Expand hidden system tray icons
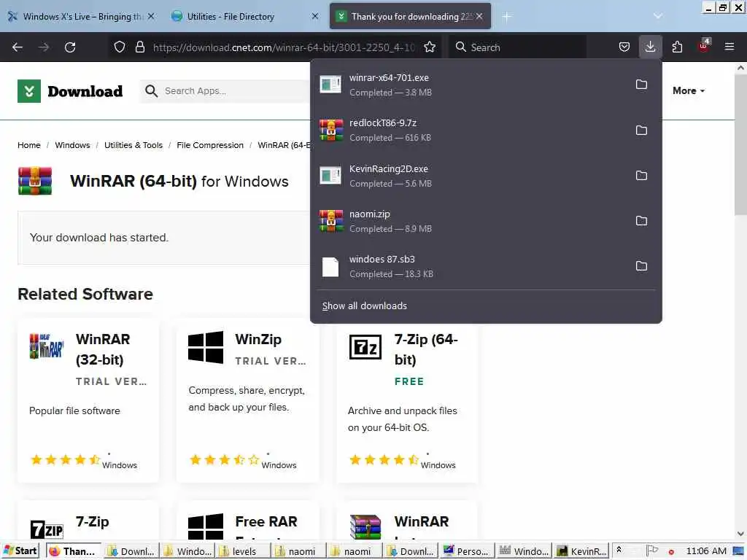747x560 pixels. pos(619,550)
